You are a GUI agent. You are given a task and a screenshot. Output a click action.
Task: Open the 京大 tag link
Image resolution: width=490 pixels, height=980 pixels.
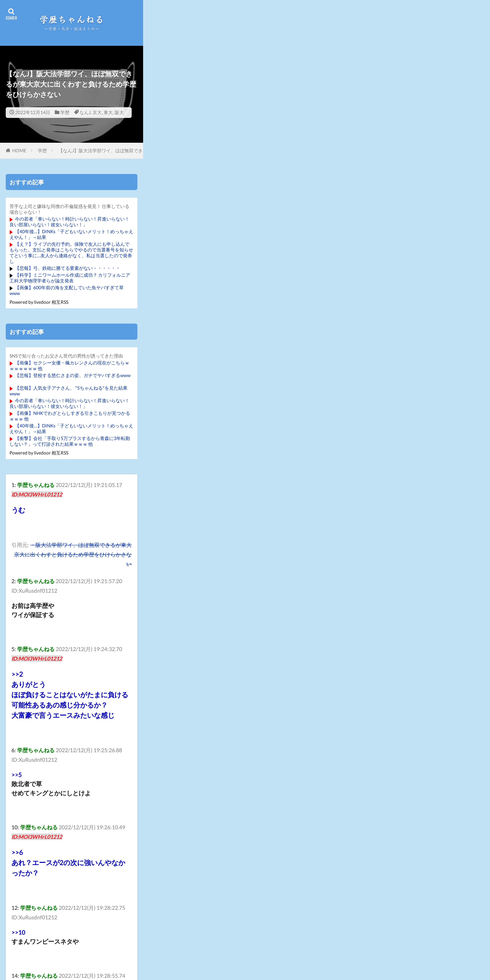97,113
